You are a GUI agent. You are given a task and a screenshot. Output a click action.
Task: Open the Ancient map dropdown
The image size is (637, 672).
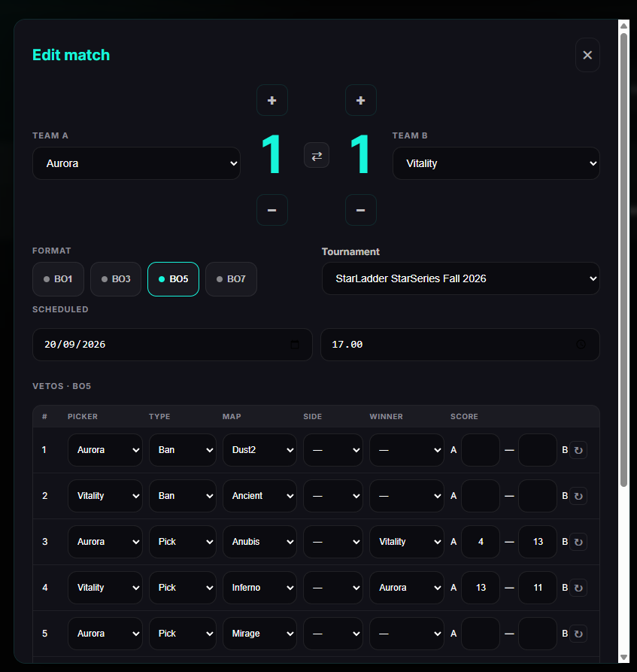click(x=259, y=496)
